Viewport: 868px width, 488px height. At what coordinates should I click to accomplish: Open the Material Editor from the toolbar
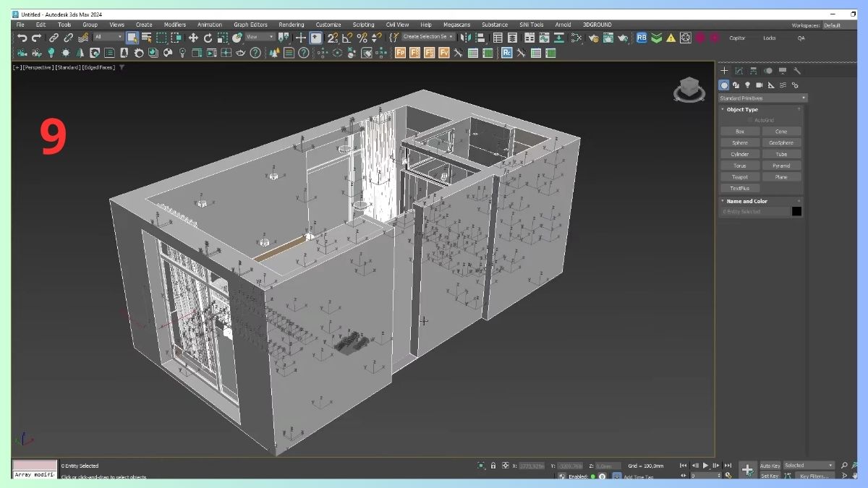[x=575, y=38]
